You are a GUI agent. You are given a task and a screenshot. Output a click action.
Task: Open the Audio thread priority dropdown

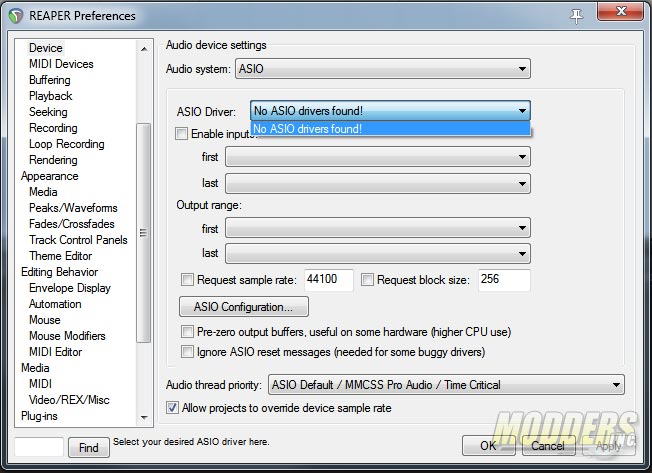coord(446,385)
